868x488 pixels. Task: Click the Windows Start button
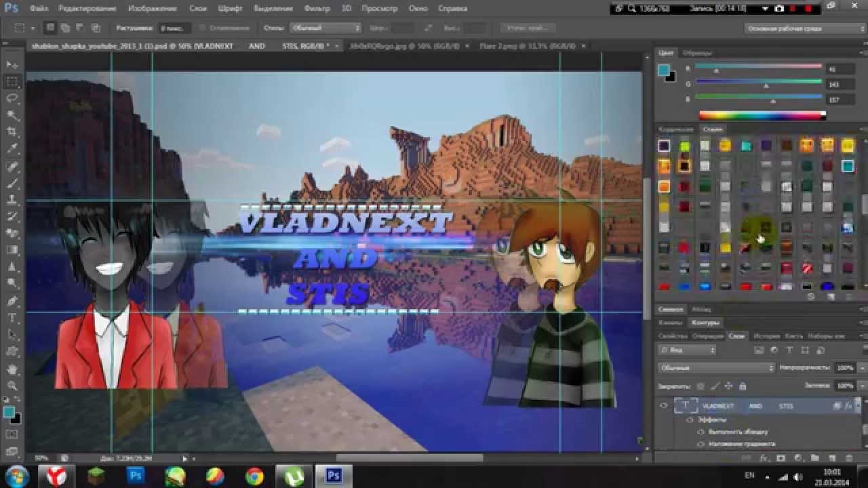[17, 476]
